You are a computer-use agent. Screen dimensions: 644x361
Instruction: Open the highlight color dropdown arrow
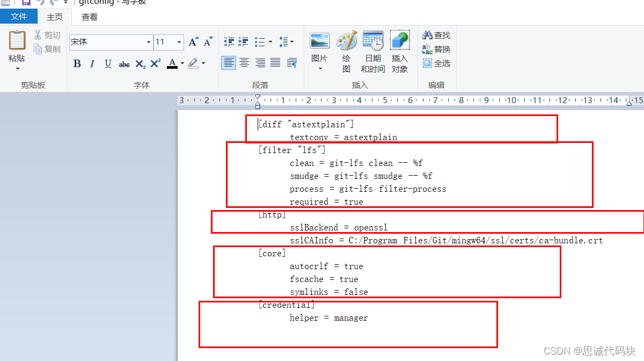pos(203,63)
